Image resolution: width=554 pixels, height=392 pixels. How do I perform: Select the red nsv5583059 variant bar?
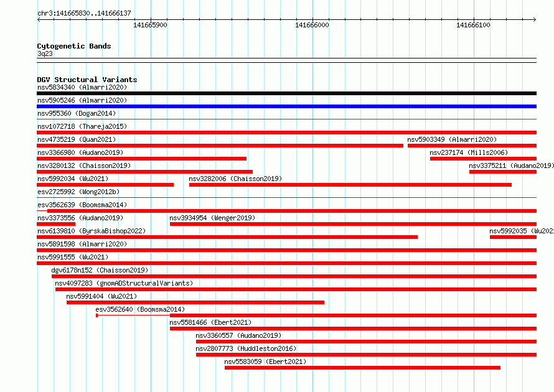[x=362, y=368]
